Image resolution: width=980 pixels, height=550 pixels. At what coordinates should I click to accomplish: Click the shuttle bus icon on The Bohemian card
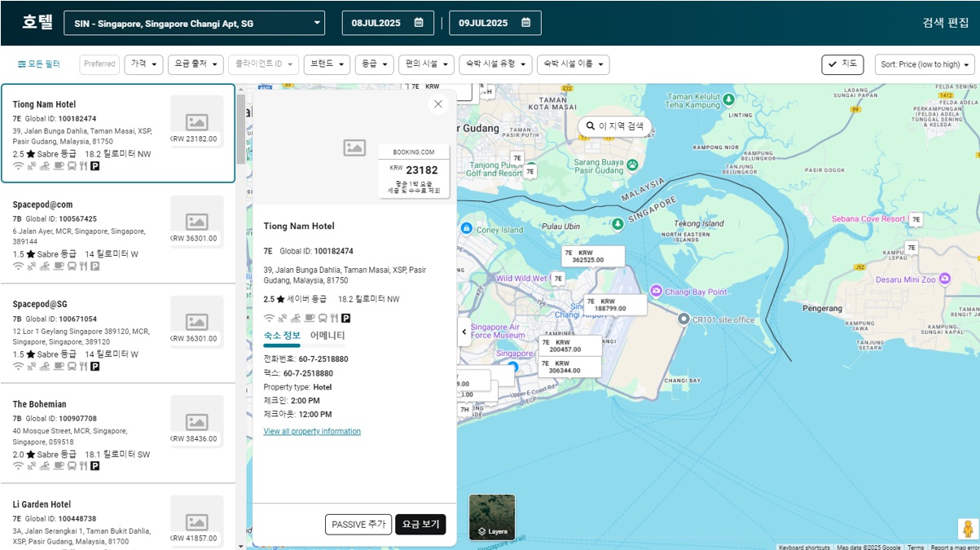pos(71,467)
